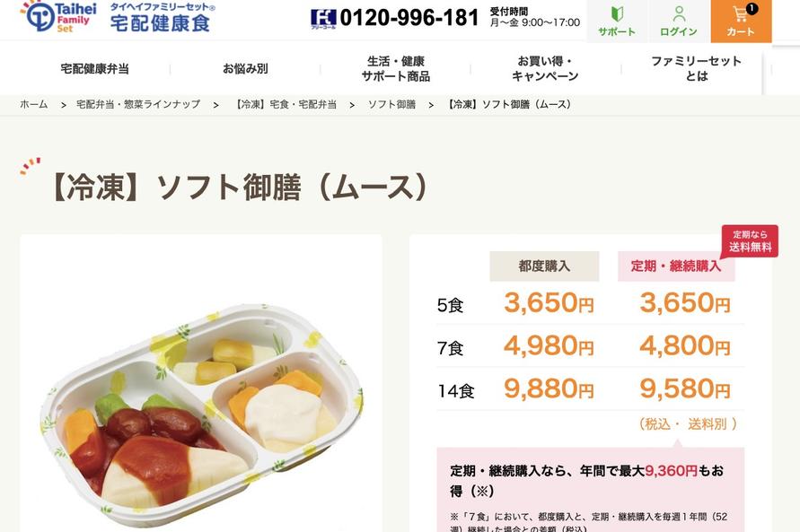800x532 pixels.
Task: Select the 定期・継続購入 column header
Action: tap(676, 266)
